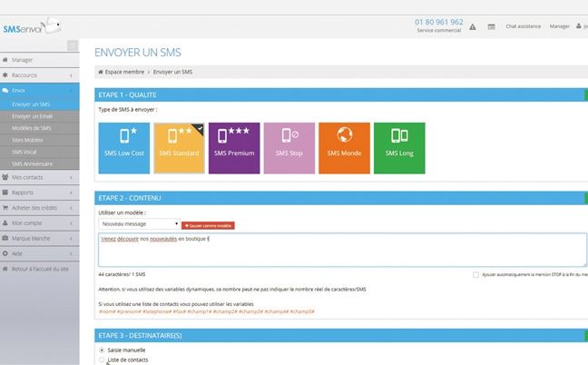Click the breadcrumb home icon
This screenshot has height=365, width=588.
(101, 72)
